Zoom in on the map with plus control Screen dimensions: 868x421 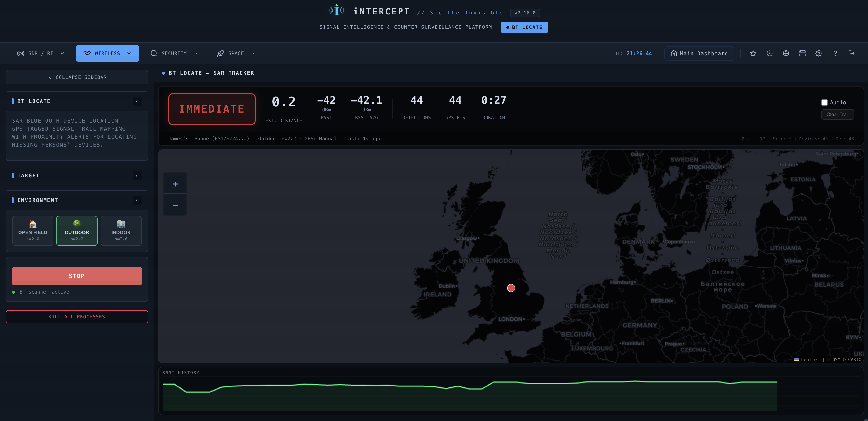pyautogui.click(x=175, y=184)
